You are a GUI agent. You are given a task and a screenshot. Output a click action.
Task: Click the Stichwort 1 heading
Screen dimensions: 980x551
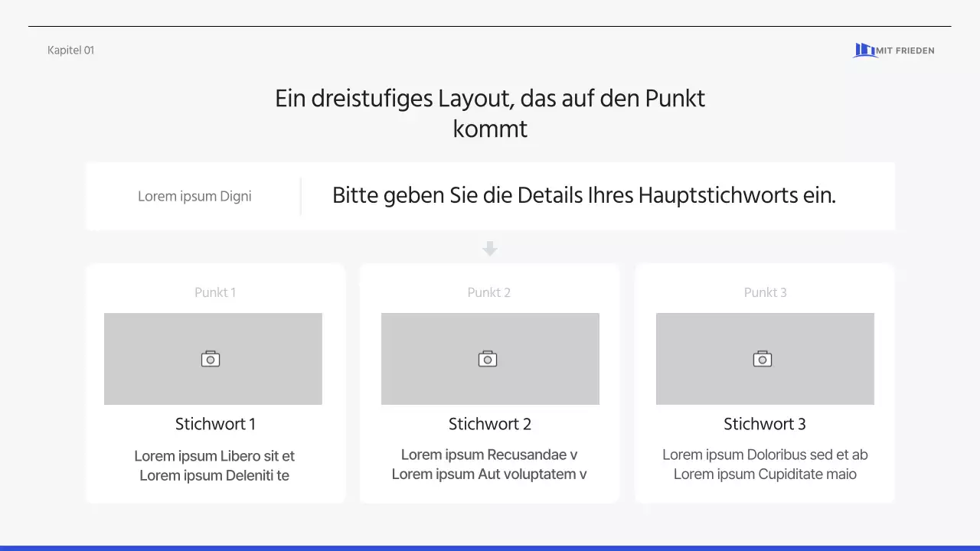(x=215, y=424)
